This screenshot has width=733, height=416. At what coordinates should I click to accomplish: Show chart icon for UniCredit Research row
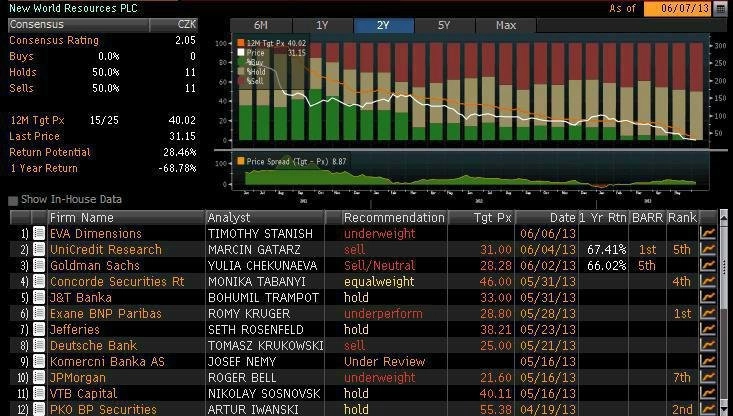(x=708, y=249)
